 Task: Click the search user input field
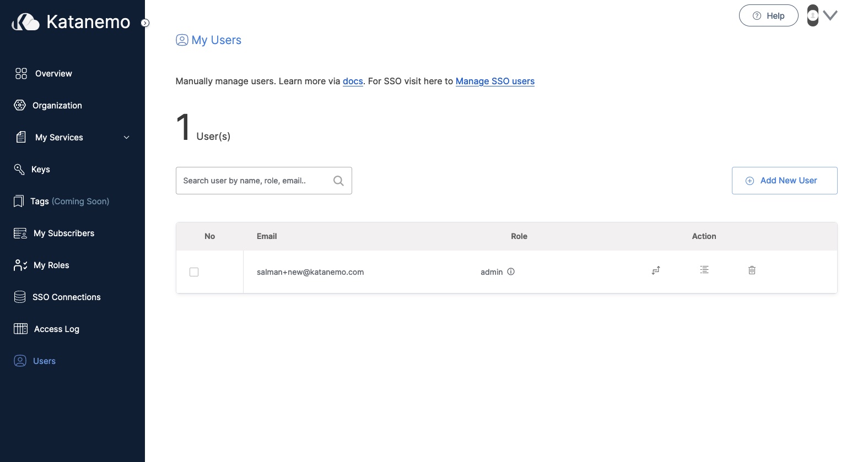tap(263, 181)
